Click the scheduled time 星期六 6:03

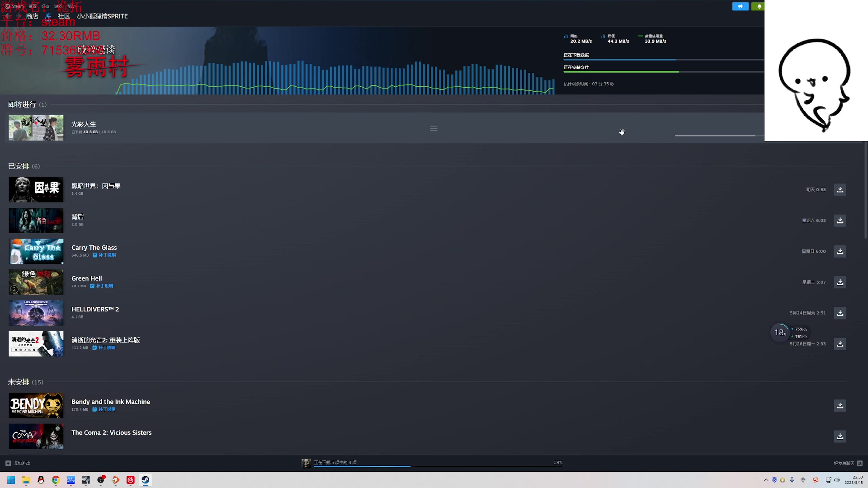coord(814,221)
